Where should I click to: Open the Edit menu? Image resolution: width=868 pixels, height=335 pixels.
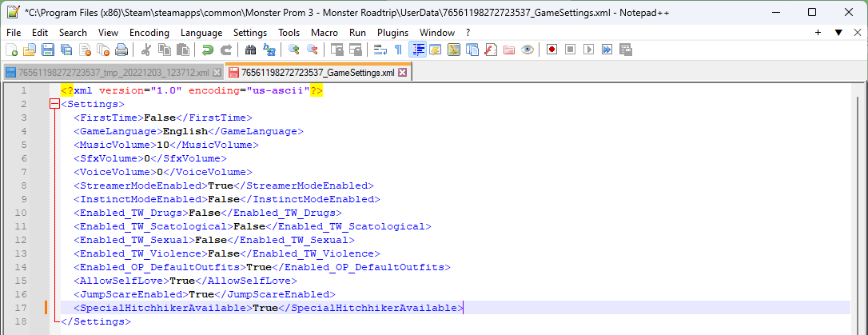40,33
